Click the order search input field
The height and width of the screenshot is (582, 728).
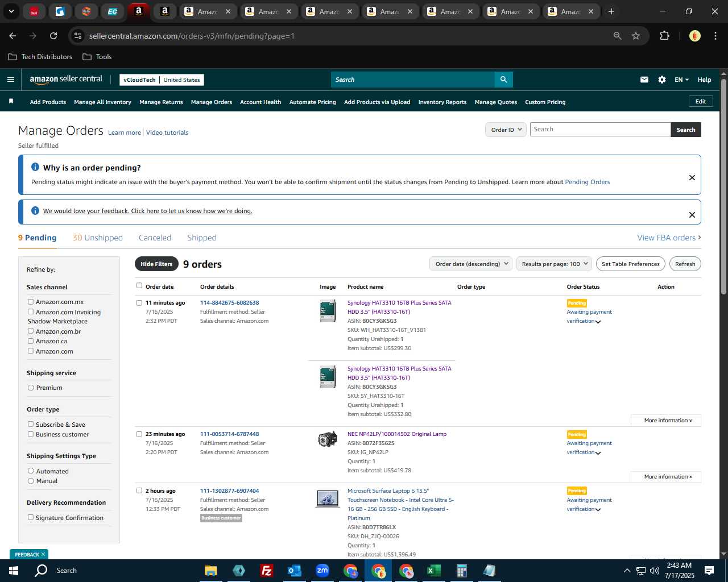point(600,130)
